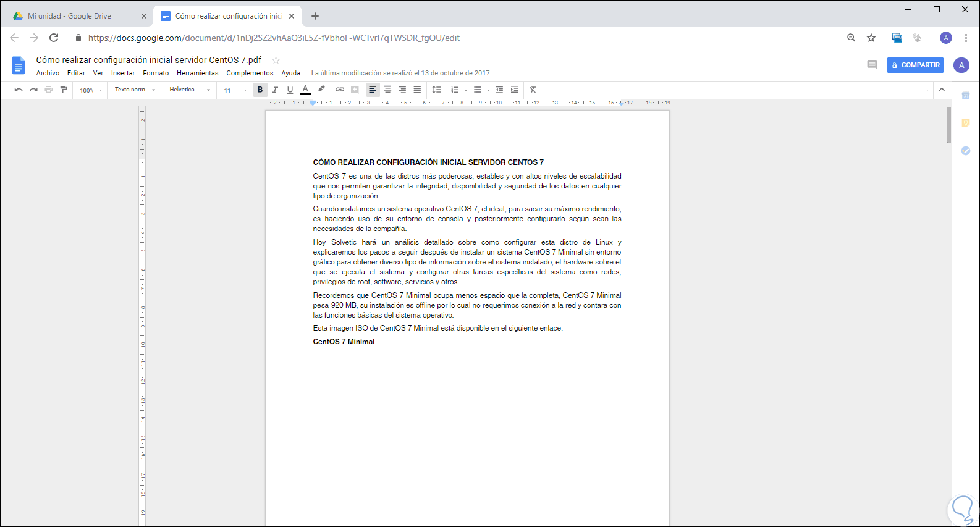Rename the document title
980x527 pixels.
(x=149, y=60)
